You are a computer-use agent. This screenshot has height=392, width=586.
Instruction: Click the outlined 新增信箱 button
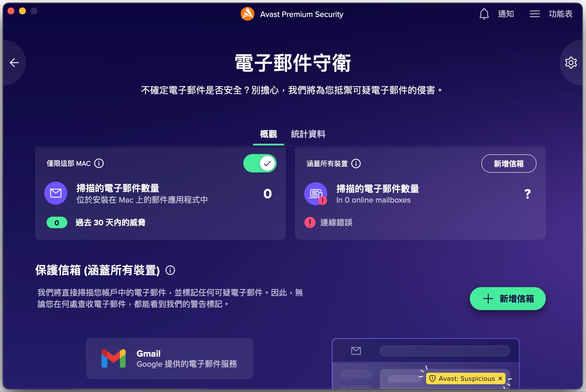pos(509,164)
